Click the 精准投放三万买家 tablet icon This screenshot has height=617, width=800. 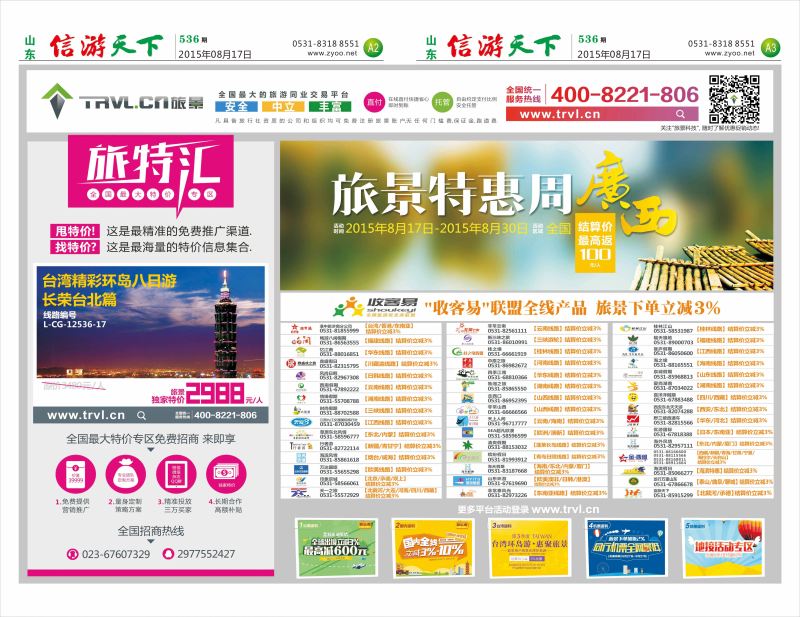click(x=176, y=474)
